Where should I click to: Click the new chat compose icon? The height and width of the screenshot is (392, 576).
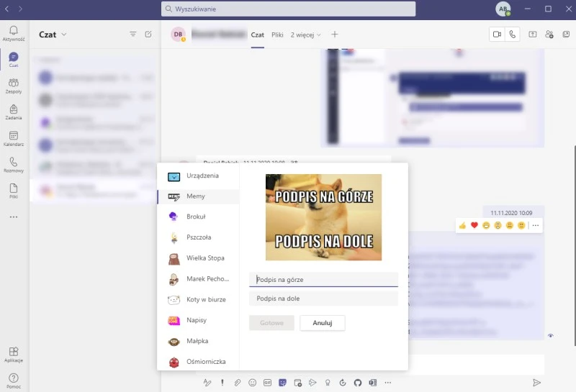148,34
